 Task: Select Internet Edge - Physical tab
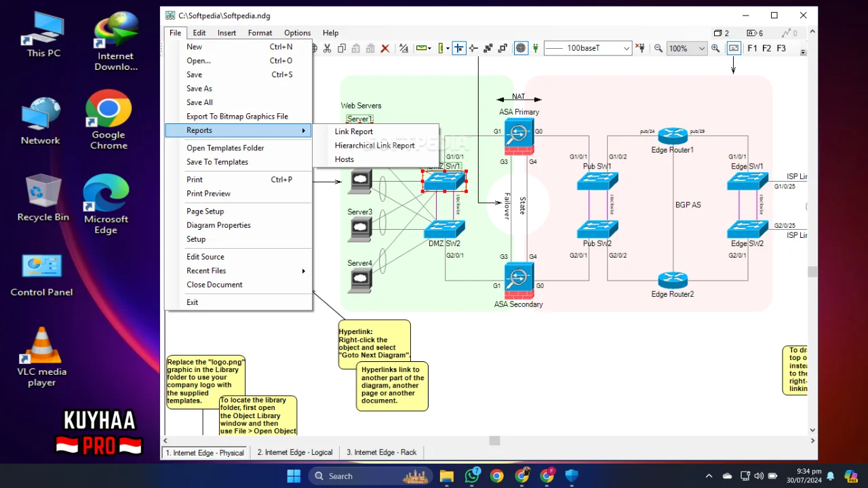[x=205, y=452]
